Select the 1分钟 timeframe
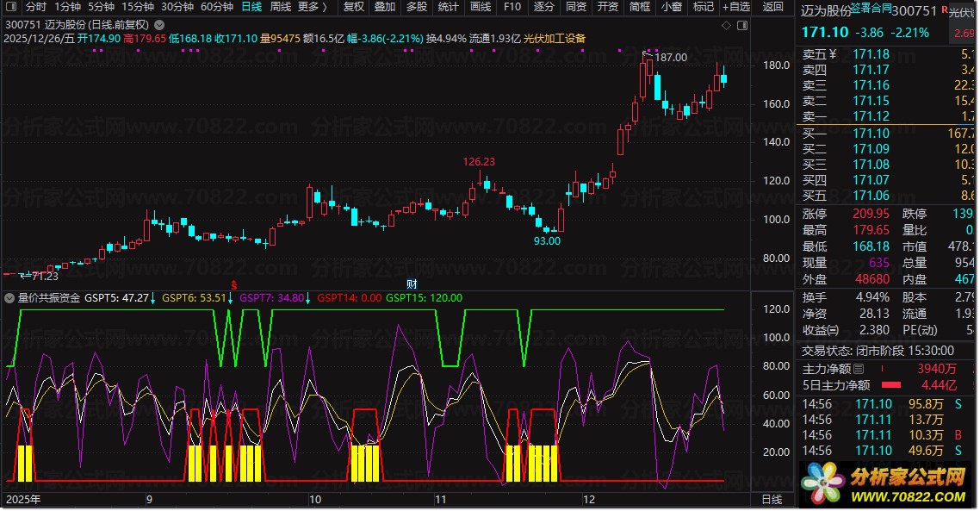The image size is (980, 511). [67, 7]
